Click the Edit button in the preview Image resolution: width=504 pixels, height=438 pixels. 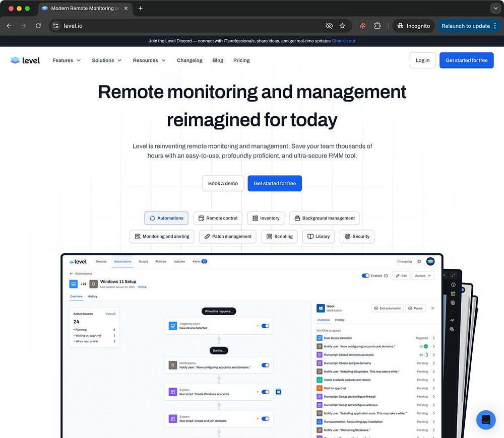[401, 275]
